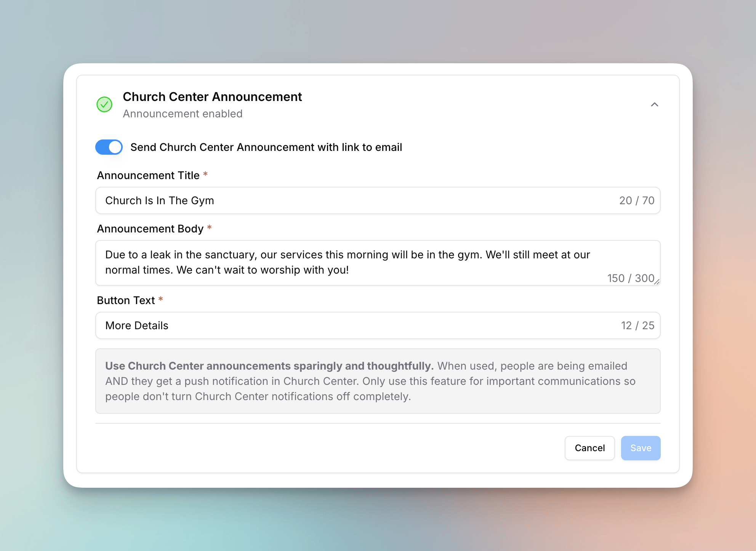Viewport: 756px width, 551px height.
Task: Click the green checkmark status icon
Action: point(104,104)
